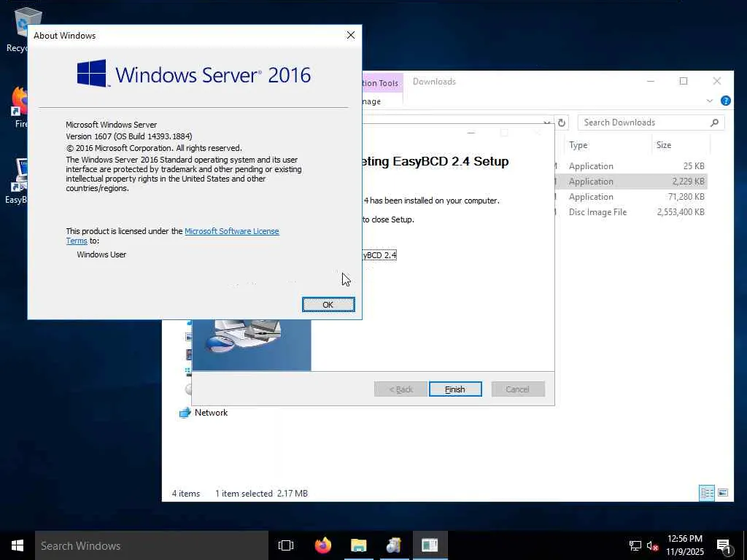This screenshot has height=560, width=747.
Task: Click the 2,553,400 KB size cell
Action: 681,212
